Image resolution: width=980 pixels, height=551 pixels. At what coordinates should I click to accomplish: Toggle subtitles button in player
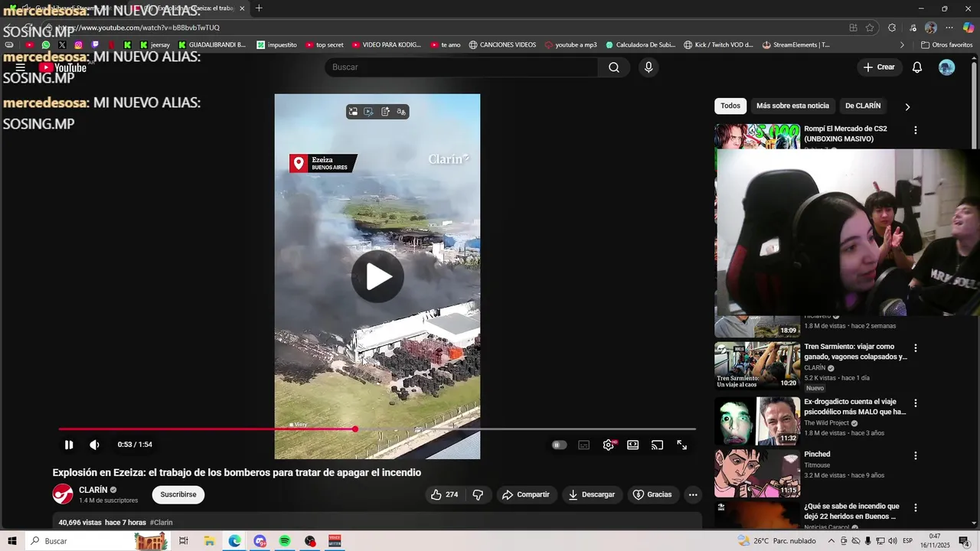[x=584, y=445]
